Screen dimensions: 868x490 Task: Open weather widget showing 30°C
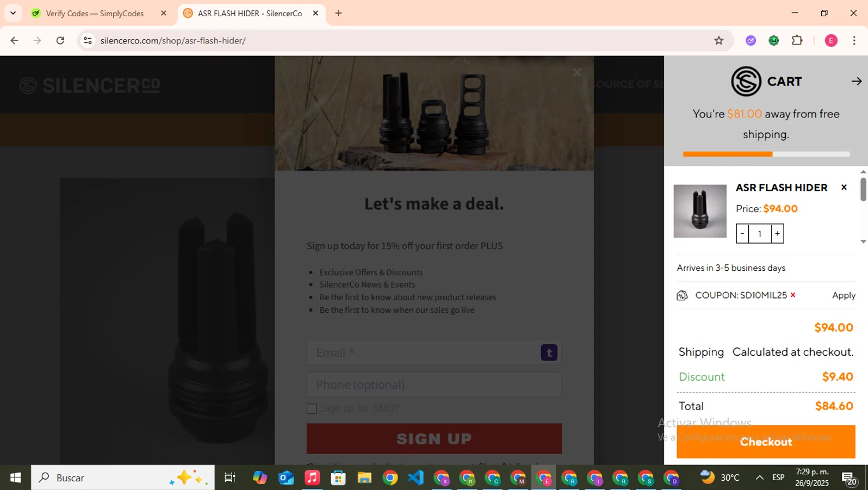720,477
